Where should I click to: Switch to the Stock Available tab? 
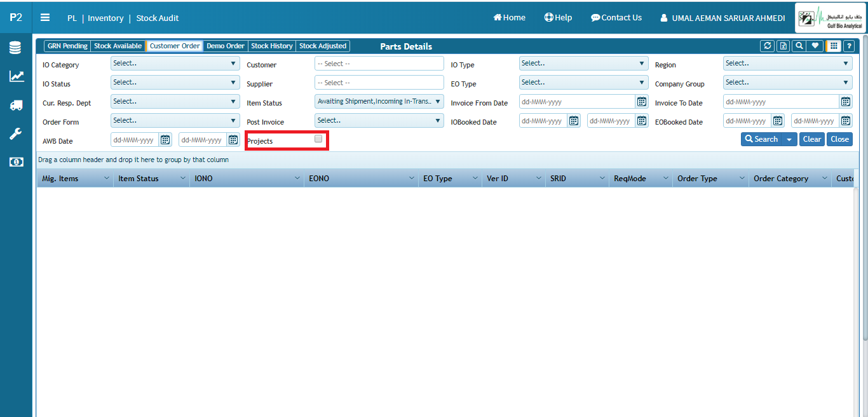(118, 46)
